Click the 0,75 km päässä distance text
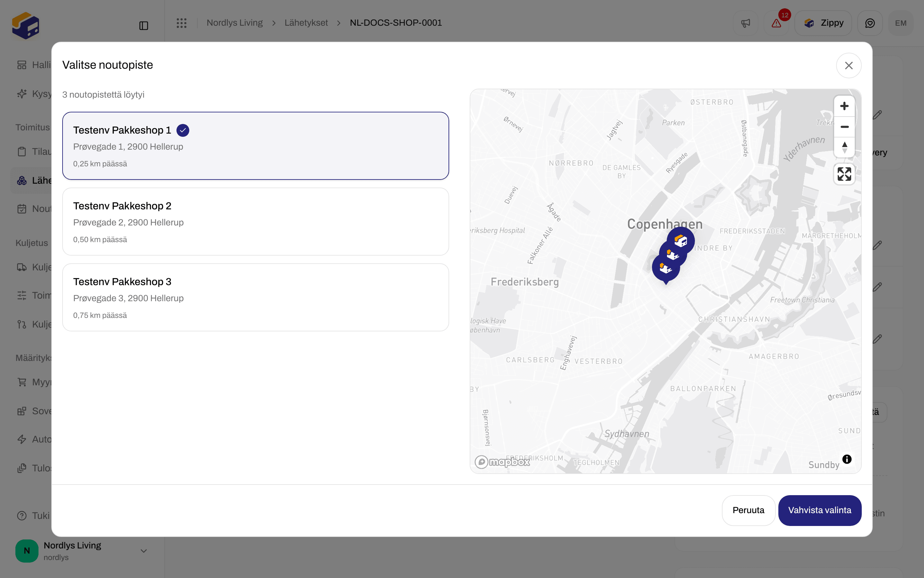Viewport: 924px width, 578px height. point(100,315)
